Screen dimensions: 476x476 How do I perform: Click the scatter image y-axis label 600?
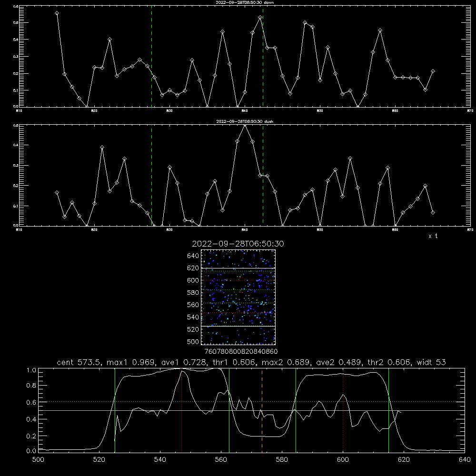coord(193,280)
